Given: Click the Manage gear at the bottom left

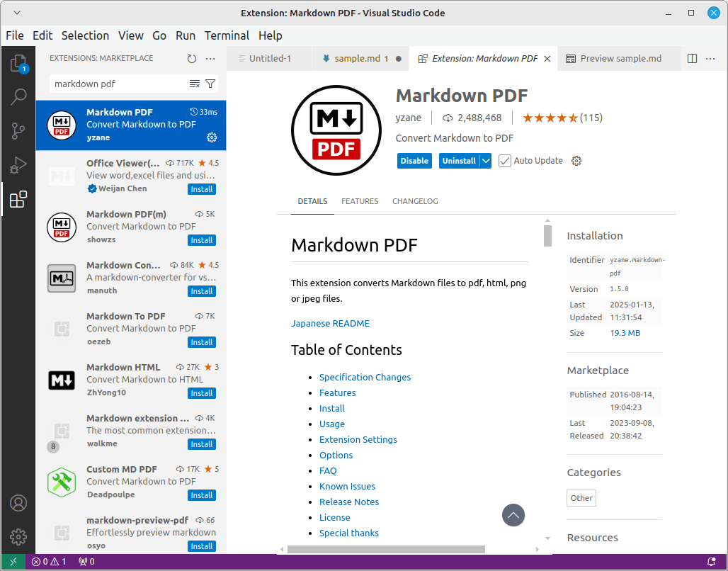Looking at the screenshot, I should (18, 536).
